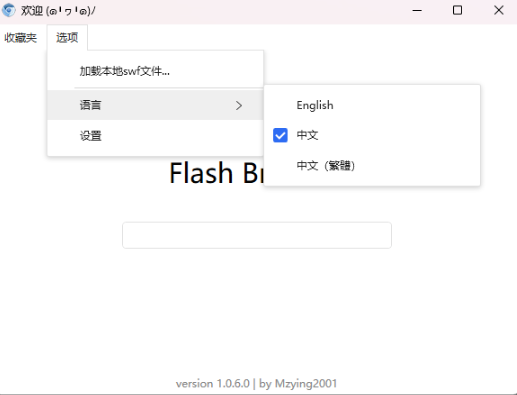Choose 加载本地swf文件... menu entry
Image resolution: width=517 pixels, height=395 pixels.
(x=155, y=71)
